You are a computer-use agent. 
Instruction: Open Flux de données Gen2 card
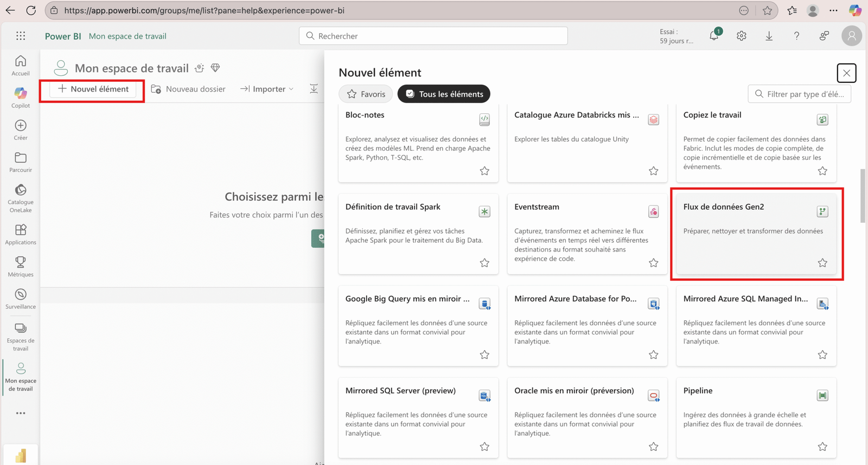click(x=756, y=234)
